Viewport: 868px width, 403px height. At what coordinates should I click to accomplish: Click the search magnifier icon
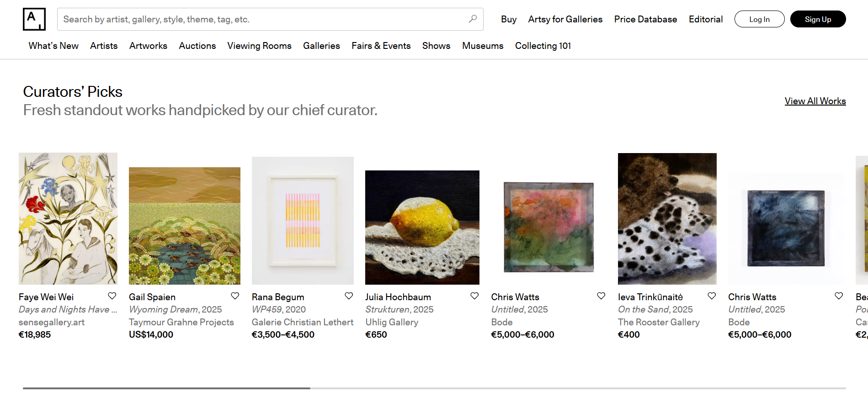coord(473,19)
